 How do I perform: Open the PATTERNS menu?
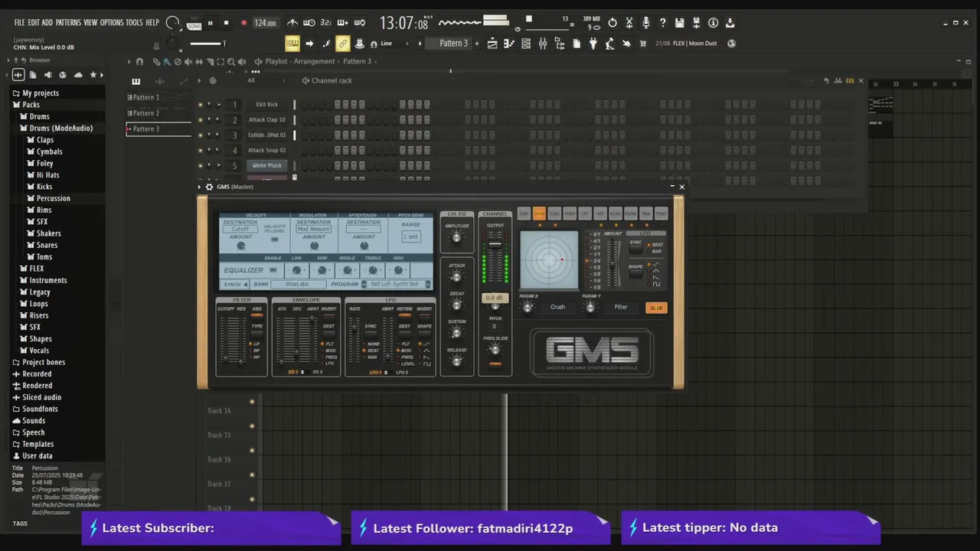(68, 23)
